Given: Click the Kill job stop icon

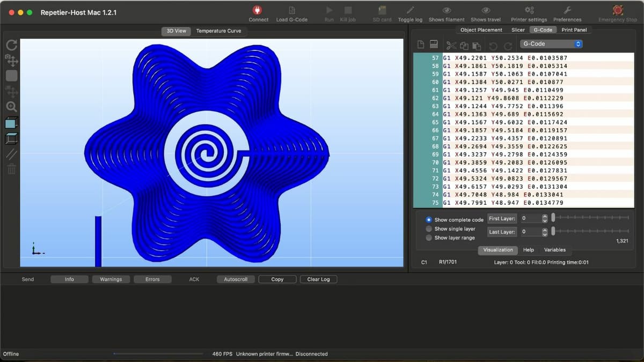Looking at the screenshot, I should 348,10.
